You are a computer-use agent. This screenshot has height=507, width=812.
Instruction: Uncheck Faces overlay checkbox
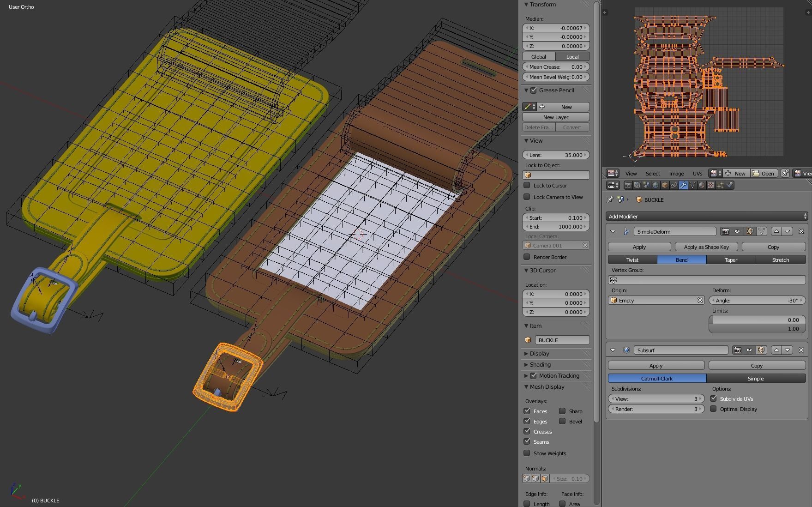527,411
